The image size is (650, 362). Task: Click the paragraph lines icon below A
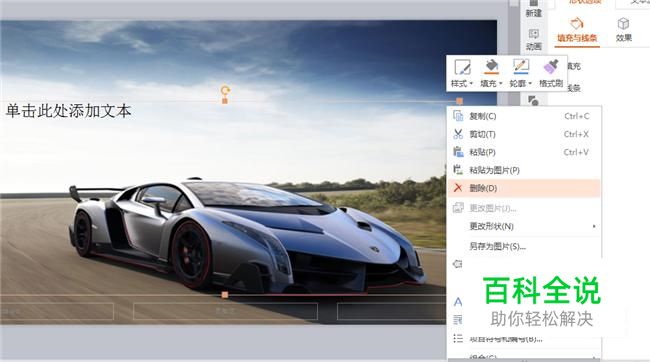[458, 320]
